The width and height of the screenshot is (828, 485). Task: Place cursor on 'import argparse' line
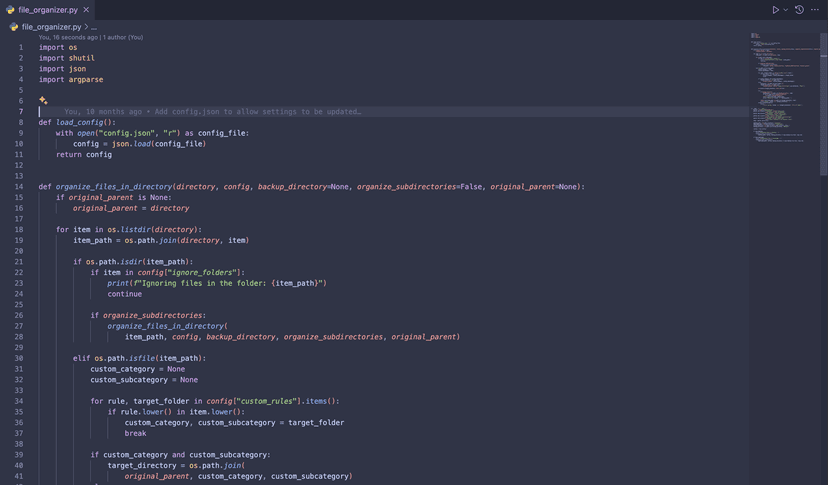[x=71, y=80]
